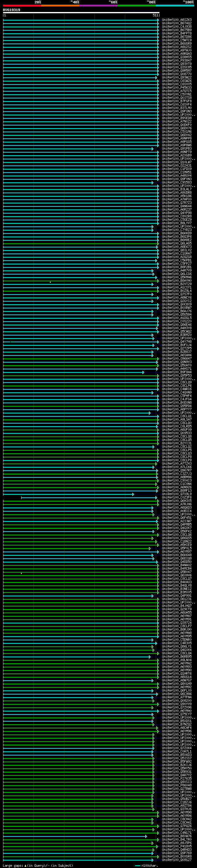Click hit label UniRef100_B5X6D3
This screenshot has width=197, height=868.
pyautogui.click(x=177, y=755)
